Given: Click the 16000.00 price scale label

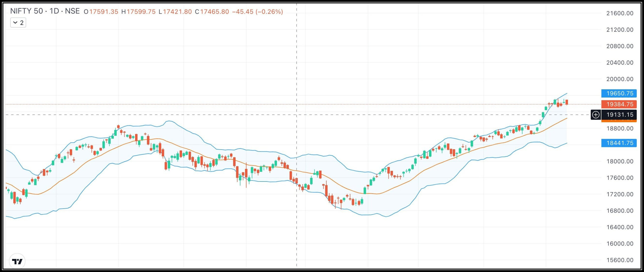Looking at the screenshot, I should pos(620,244).
